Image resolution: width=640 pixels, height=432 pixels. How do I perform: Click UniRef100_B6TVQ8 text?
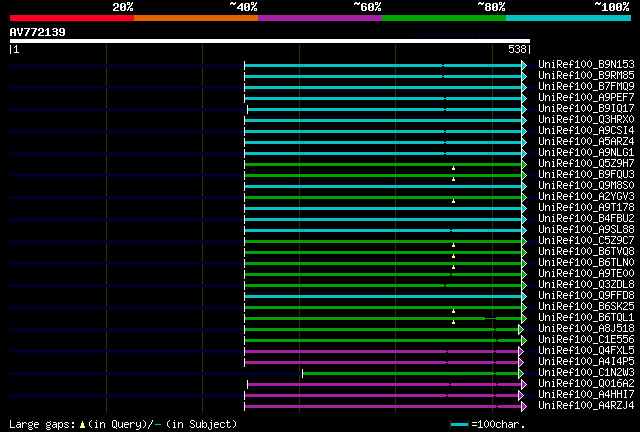(x=586, y=252)
